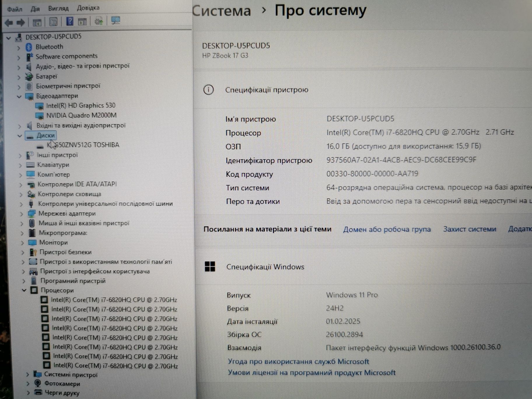Click the Клавіатури keyboard icon

[30, 165]
